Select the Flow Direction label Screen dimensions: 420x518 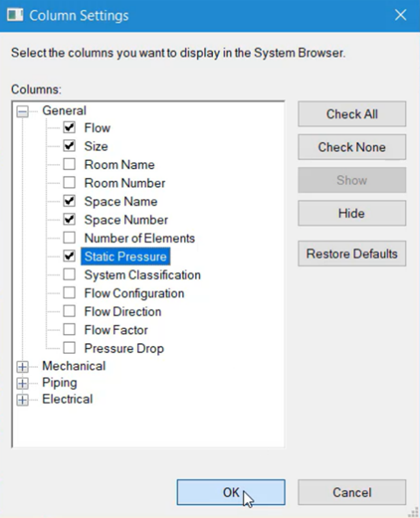pyautogui.click(x=123, y=311)
